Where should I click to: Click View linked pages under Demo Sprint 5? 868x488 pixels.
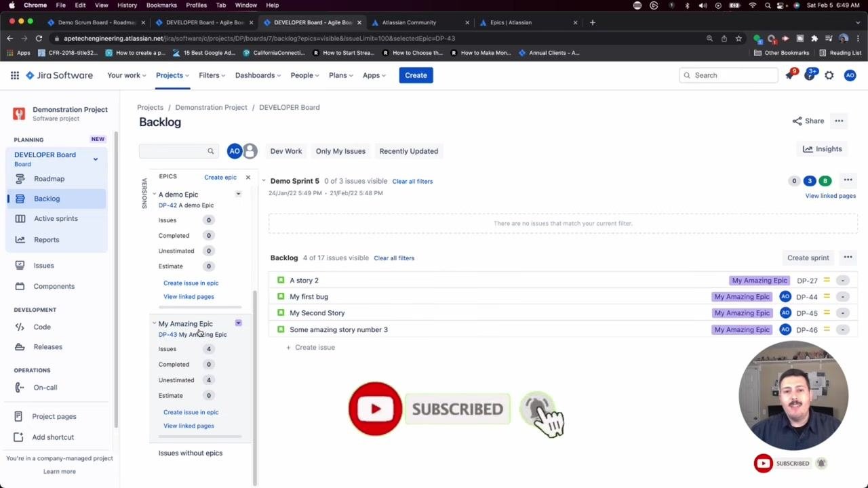point(830,196)
